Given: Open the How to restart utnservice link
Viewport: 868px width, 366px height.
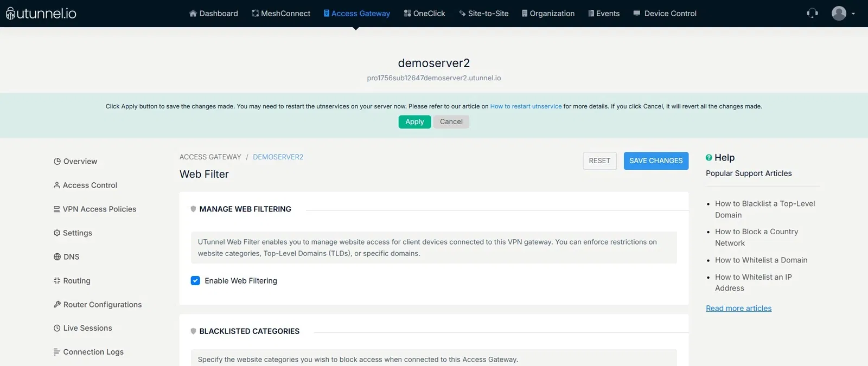Looking at the screenshot, I should click(x=526, y=106).
